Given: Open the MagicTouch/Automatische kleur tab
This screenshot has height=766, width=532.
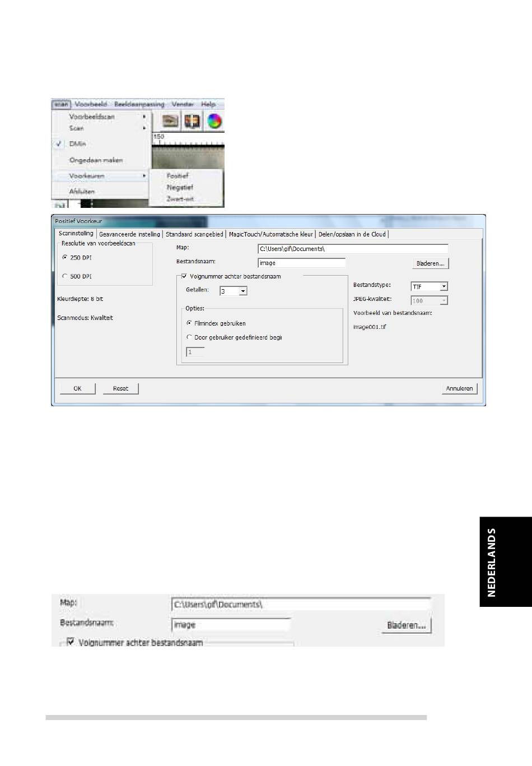Looking at the screenshot, I should coord(270,234).
